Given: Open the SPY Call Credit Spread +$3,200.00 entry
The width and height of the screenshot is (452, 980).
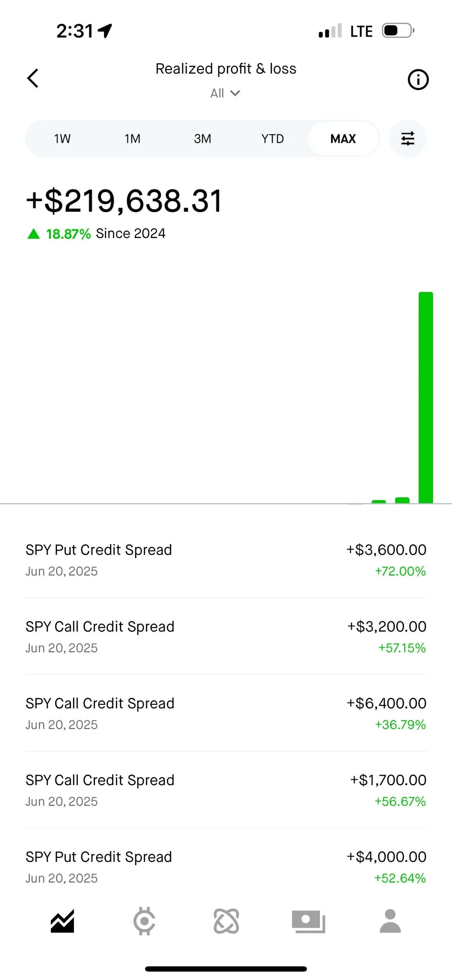Looking at the screenshot, I should tap(226, 636).
